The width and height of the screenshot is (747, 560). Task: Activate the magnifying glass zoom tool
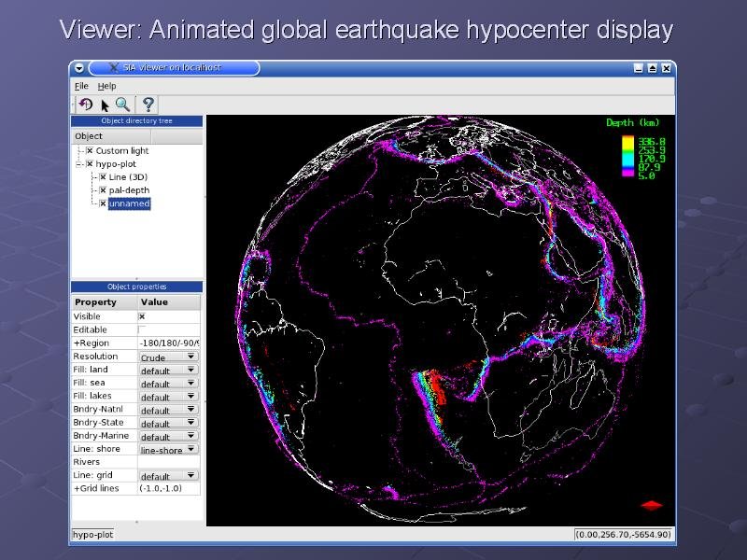click(x=122, y=105)
